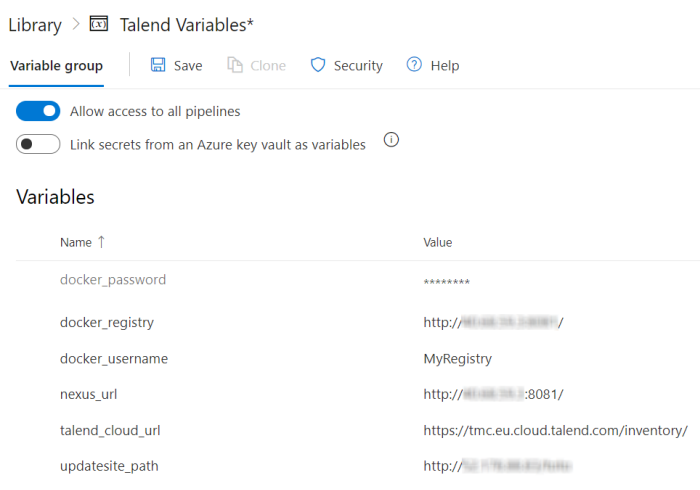Click the Security shield icon

pos(318,65)
